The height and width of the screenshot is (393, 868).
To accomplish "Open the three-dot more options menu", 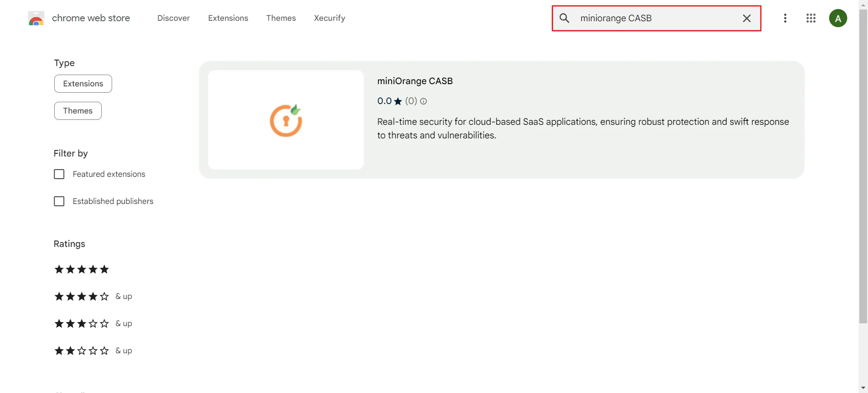I will pos(785,18).
